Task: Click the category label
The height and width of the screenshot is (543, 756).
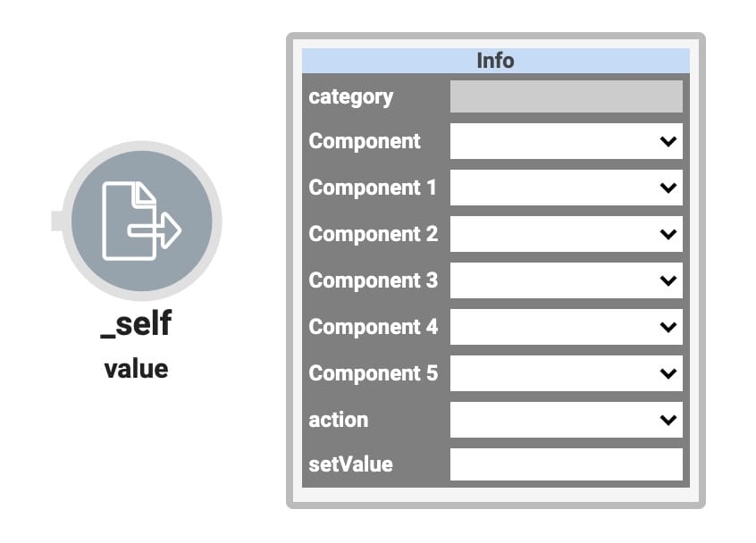Action: [351, 97]
